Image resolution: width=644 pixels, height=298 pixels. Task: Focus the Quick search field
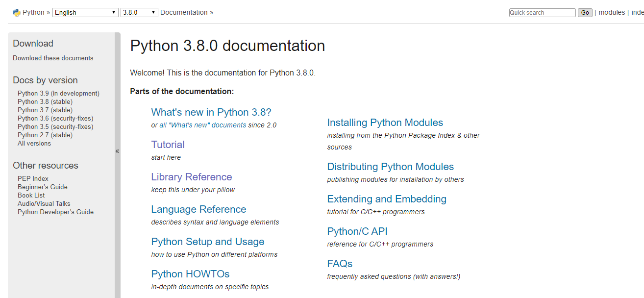point(542,13)
